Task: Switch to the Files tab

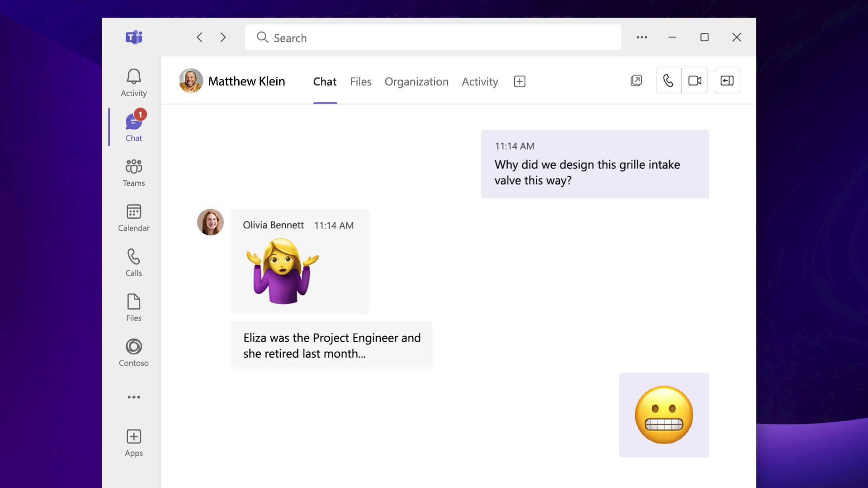Action: click(361, 82)
